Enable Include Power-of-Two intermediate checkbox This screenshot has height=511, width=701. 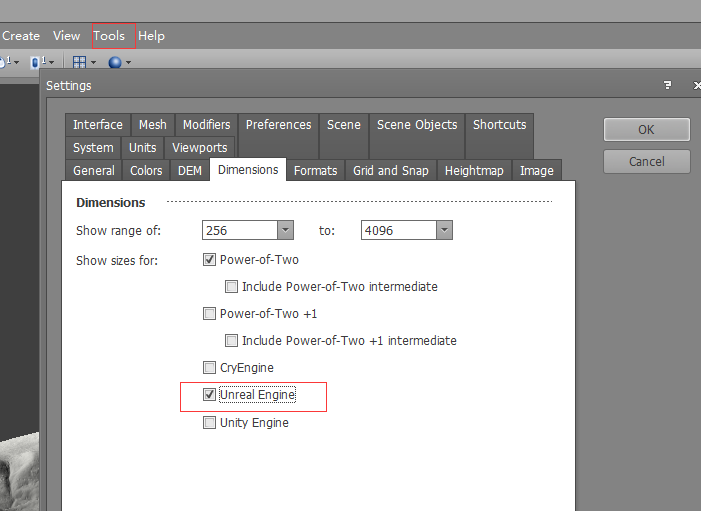[x=231, y=287]
